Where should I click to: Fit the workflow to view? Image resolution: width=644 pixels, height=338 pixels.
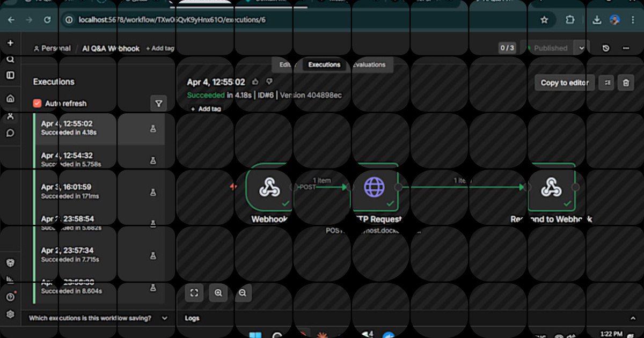tap(194, 293)
